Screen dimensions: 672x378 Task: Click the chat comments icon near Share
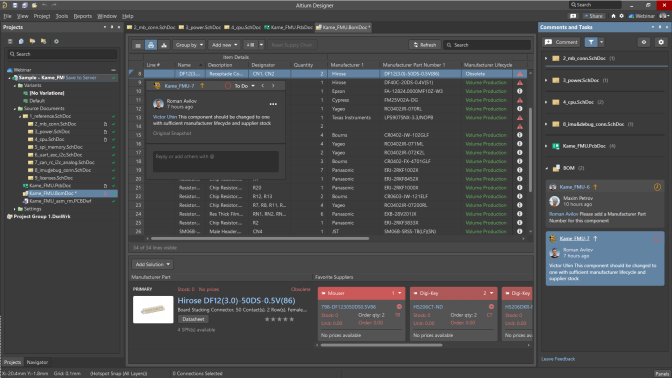573,16
